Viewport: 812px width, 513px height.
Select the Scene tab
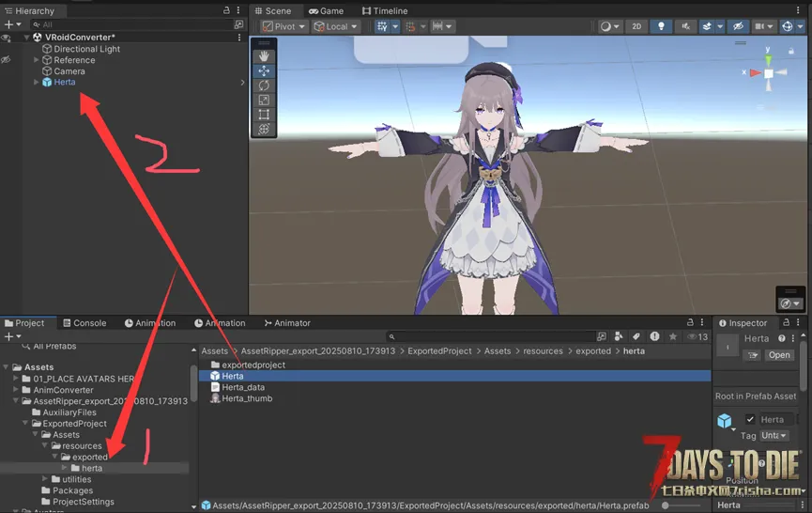coord(273,11)
